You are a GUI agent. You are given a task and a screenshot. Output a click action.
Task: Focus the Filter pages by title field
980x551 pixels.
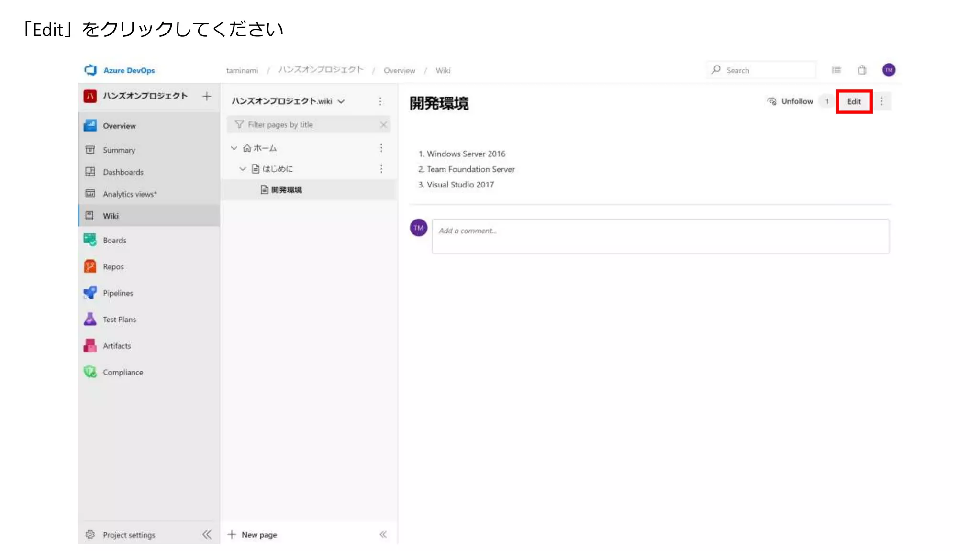point(309,125)
